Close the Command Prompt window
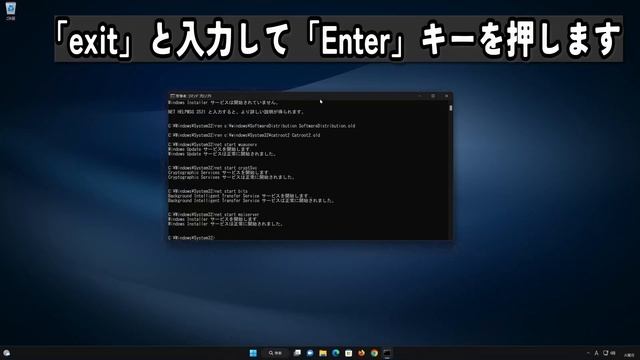Image resolution: width=640 pixels, height=360 pixels. (x=447, y=96)
